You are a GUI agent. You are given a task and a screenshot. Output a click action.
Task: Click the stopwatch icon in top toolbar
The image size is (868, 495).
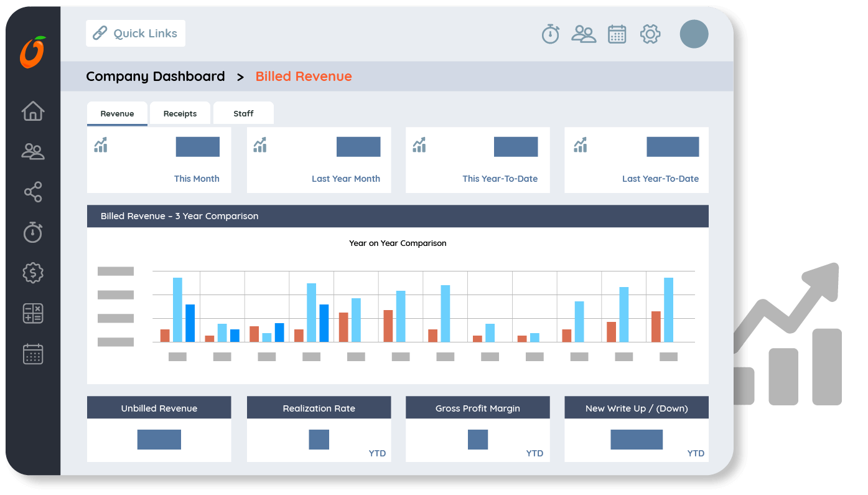[x=550, y=34]
